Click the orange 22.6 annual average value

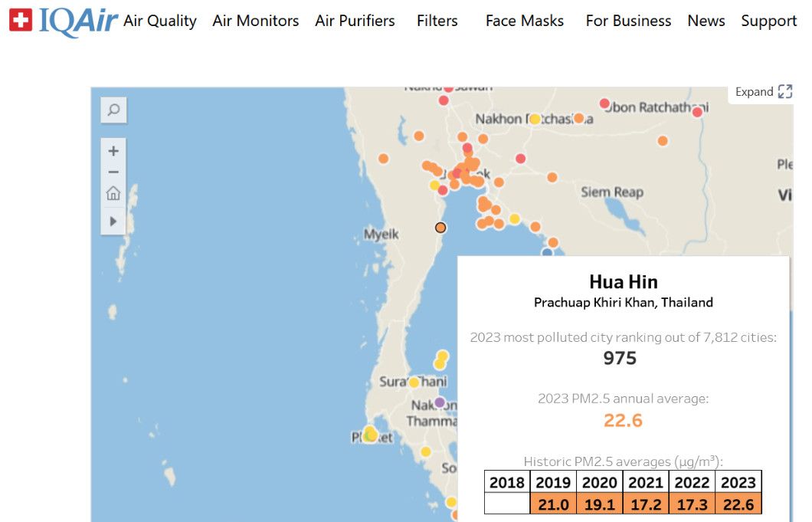(623, 420)
